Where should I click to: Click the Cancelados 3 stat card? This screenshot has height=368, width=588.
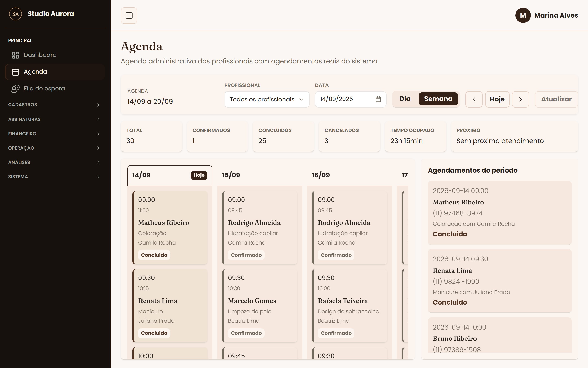click(x=349, y=137)
